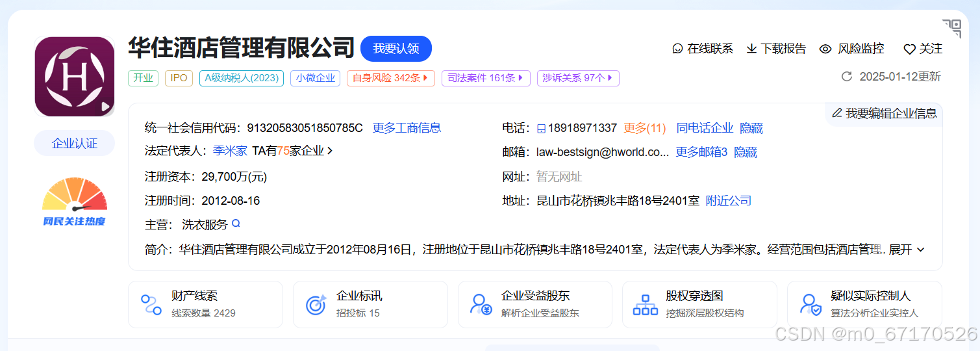
Task: Open the 疑似实际控制人 card
Action: coord(864,304)
